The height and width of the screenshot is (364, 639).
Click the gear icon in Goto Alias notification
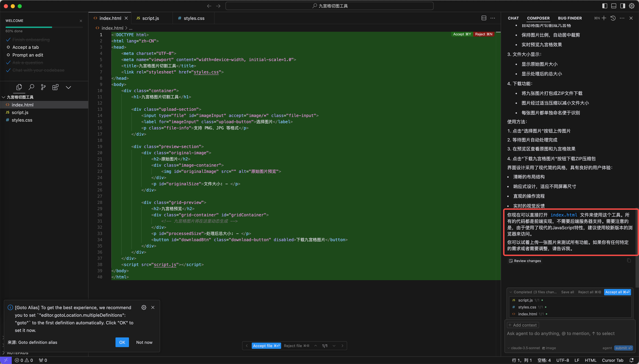click(x=144, y=308)
